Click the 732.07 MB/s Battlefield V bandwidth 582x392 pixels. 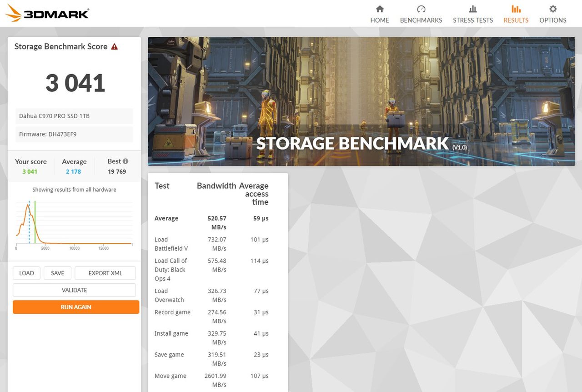217,244
